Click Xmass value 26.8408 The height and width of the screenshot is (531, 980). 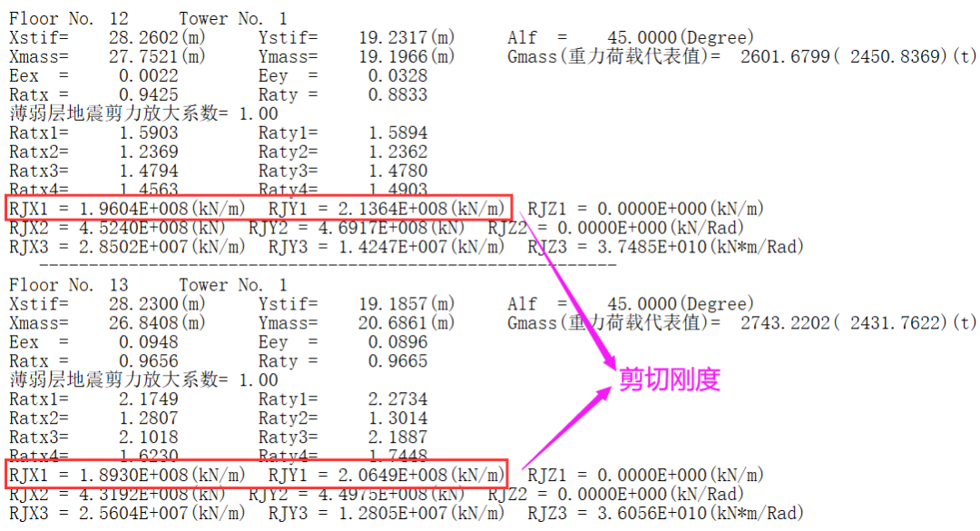click(x=143, y=323)
